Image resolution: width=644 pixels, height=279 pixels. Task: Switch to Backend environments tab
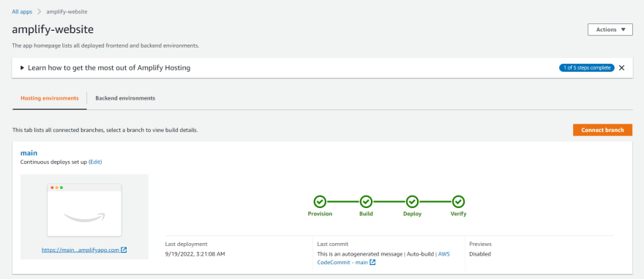[x=125, y=99]
